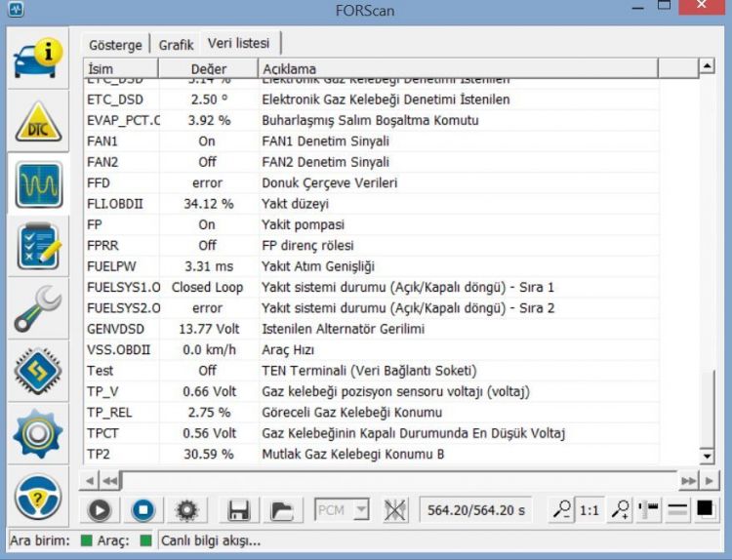Select the FAN2 row
This screenshot has height=560, width=732.
pyautogui.click(x=371, y=162)
